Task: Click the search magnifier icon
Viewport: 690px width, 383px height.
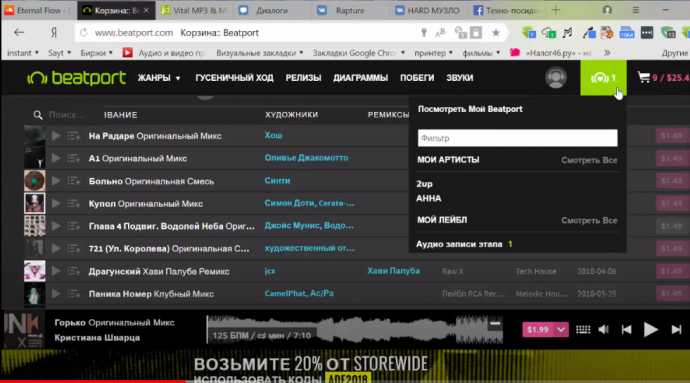Action: click(x=38, y=115)
